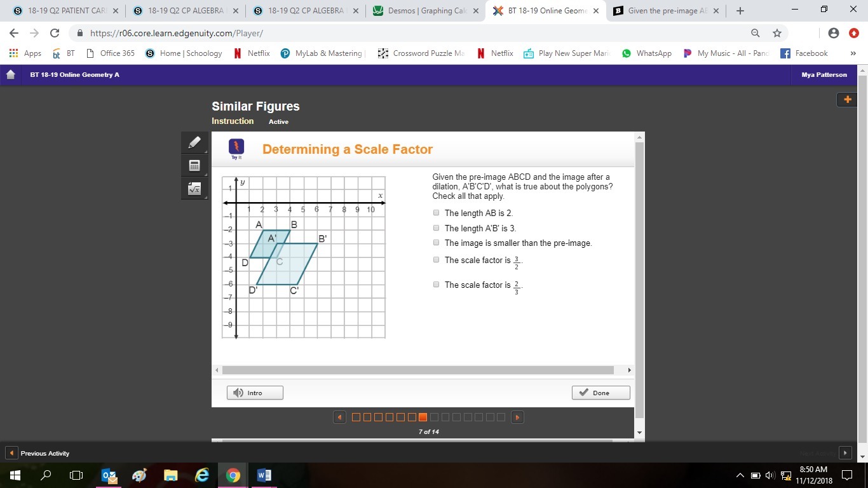This screenshot has width=868, height=488.
Task: Open the square root equation tool
Action: point(194,189)
